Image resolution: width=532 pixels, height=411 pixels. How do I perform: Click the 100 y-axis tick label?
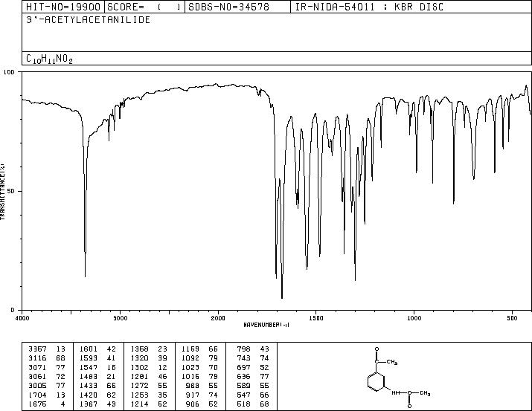click(9, 72)
